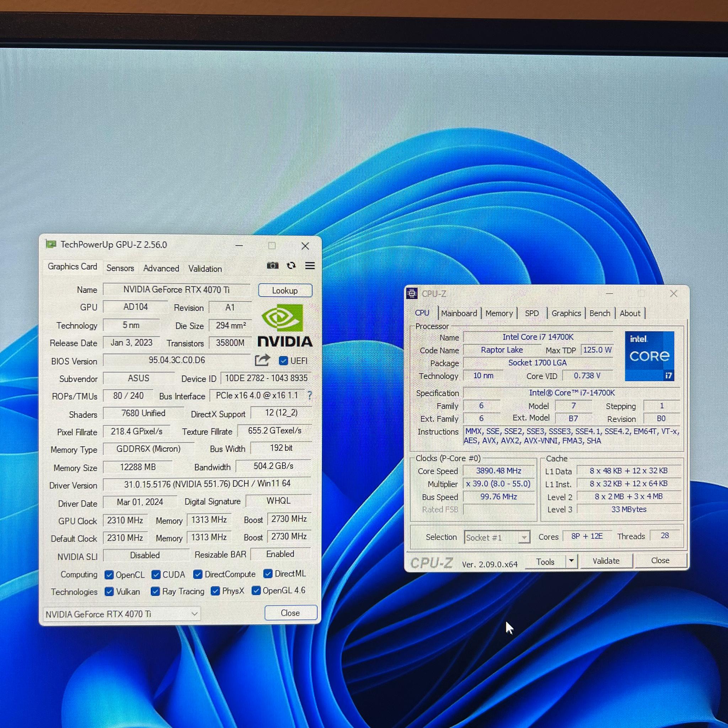Take a GPU-Z screenshot with camera icon
Viewport: 728px width, 728px height.
[272, 266]
